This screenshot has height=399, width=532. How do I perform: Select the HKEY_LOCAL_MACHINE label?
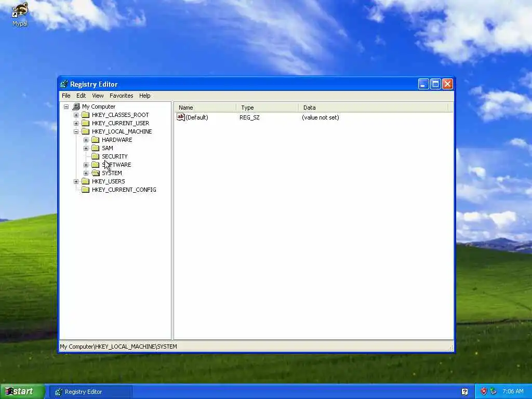click(x=122, y=131)
